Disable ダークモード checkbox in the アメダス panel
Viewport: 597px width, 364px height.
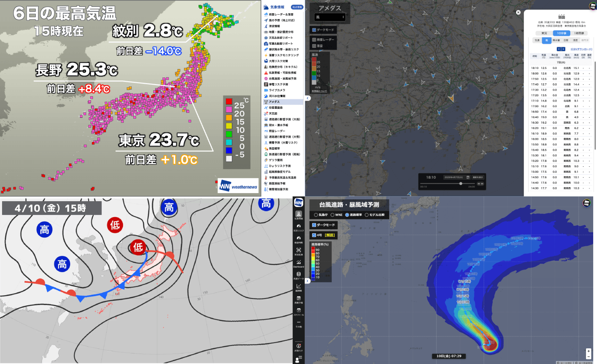click(x=314, y=30)
